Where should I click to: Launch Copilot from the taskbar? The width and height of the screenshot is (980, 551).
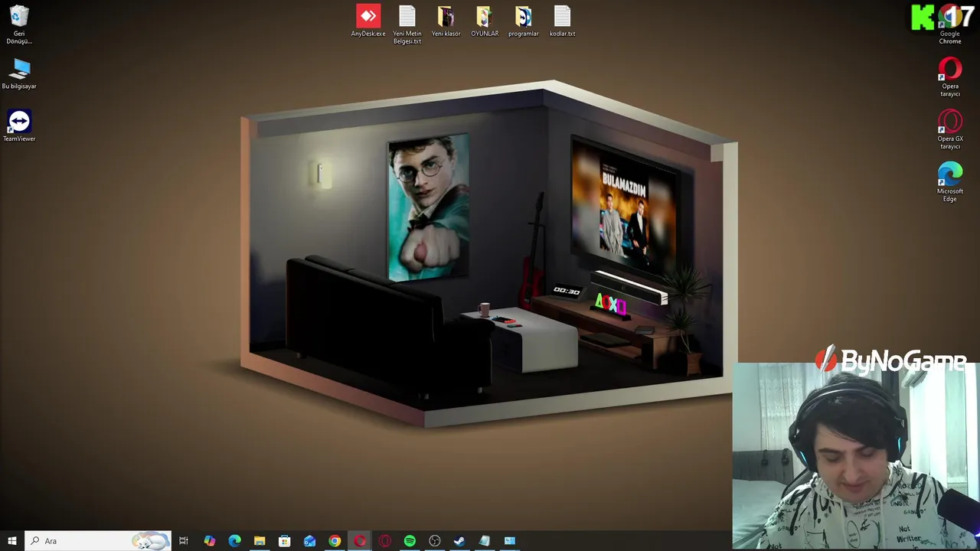209,541
